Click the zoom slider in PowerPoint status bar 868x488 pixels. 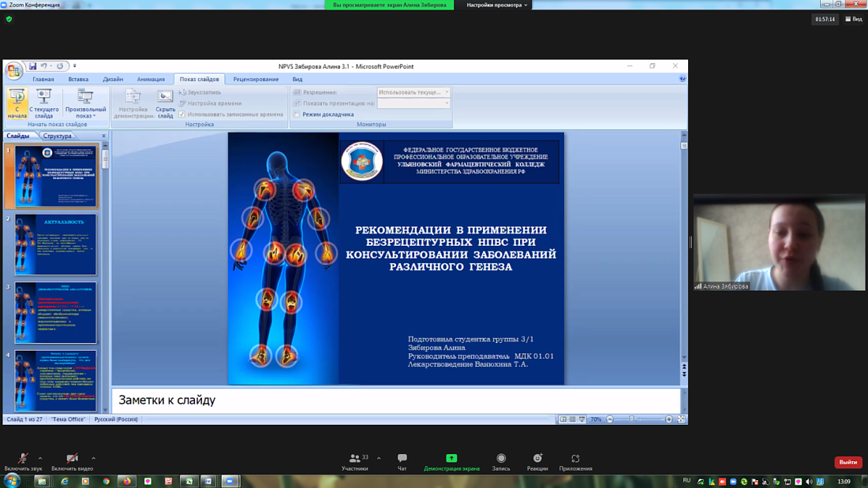[632, 419]
